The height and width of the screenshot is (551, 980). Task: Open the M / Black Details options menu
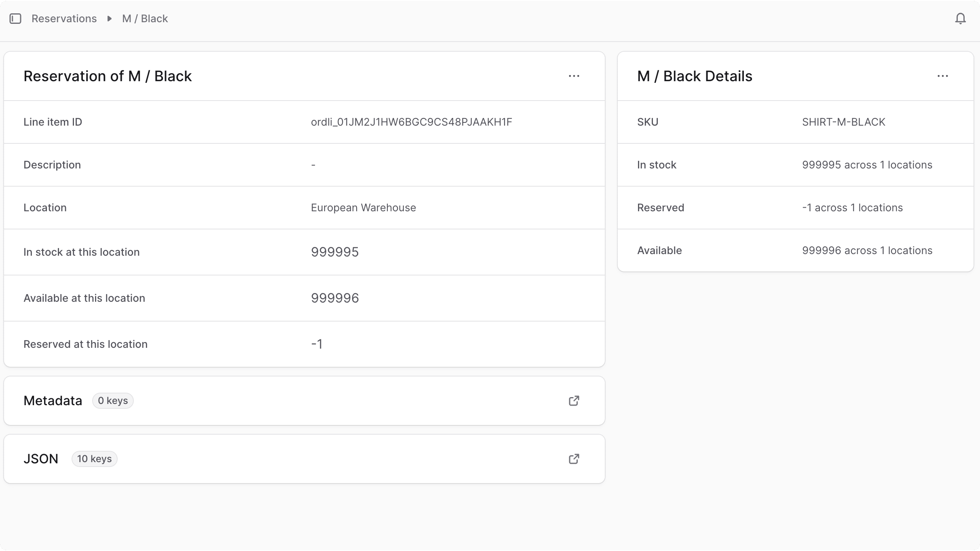[x=944, y=76]
